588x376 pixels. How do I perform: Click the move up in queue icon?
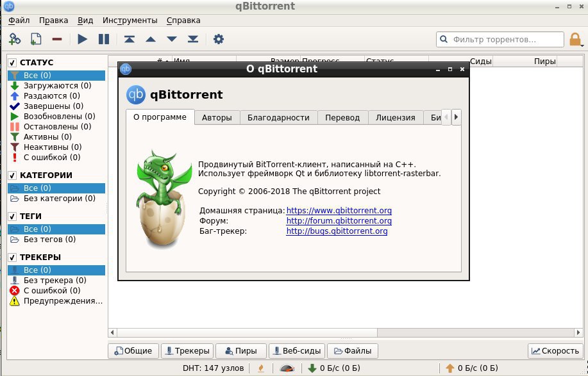[151, 39]
